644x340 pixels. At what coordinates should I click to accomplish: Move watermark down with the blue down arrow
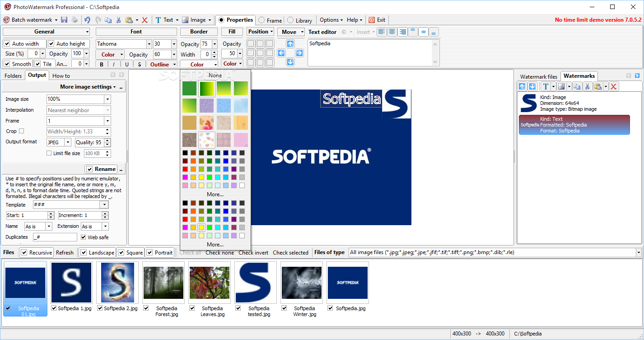pos(290,62)
